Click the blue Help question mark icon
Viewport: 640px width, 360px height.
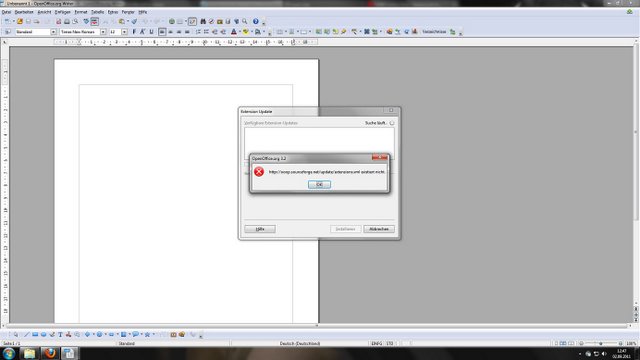point(256,21)
